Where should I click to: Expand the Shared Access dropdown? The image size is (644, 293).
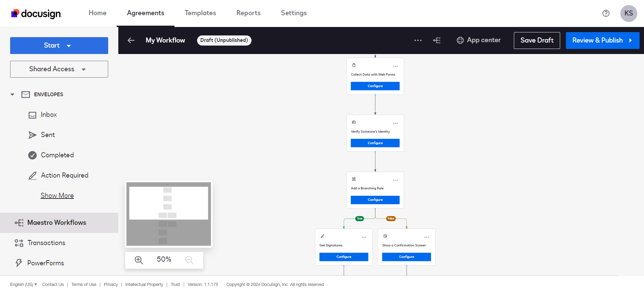click(x=59, y=69)
